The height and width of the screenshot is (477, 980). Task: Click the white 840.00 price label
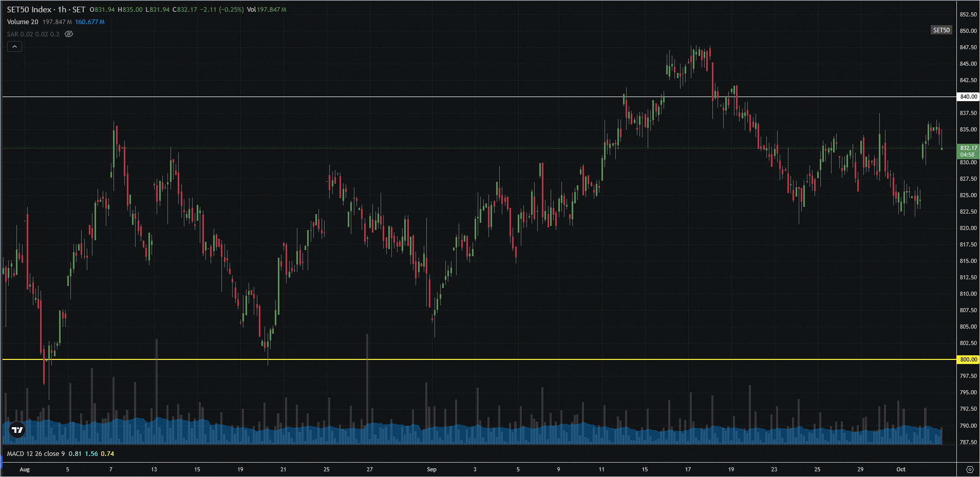coord(968,97)
